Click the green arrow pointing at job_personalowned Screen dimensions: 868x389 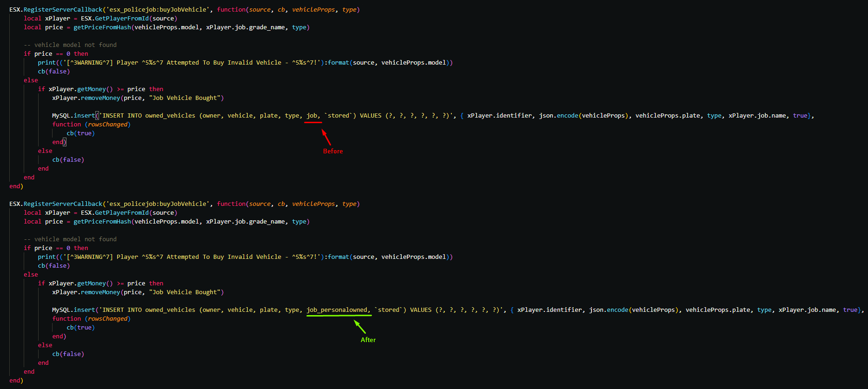click(360, 327)
